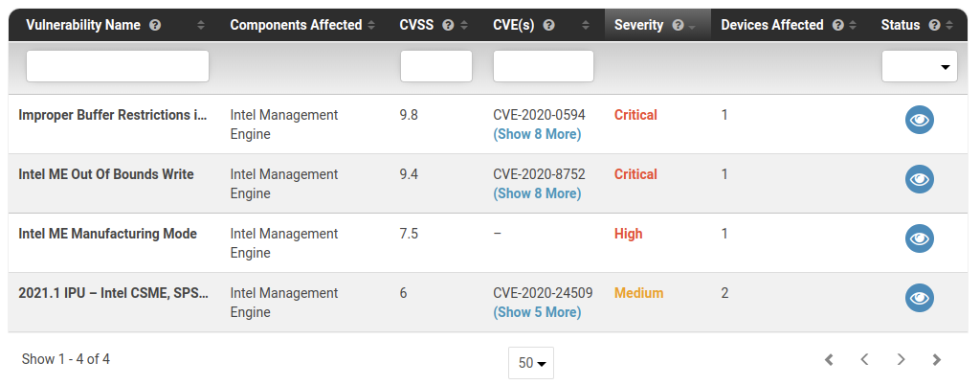Click help icon next to Severity header

point(678,25)
